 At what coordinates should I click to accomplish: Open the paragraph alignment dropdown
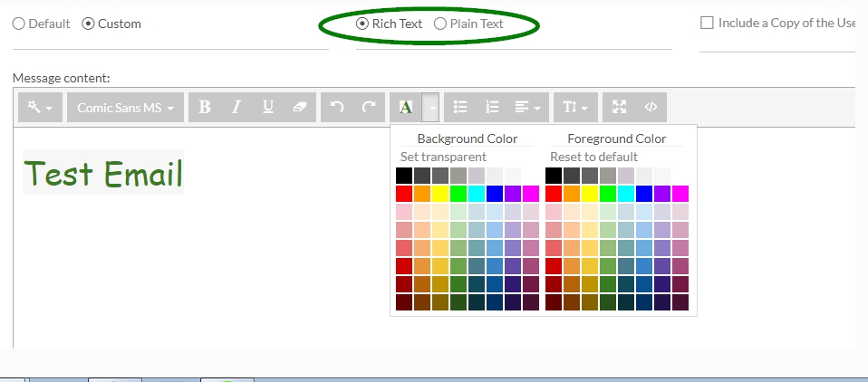point(528,107)
